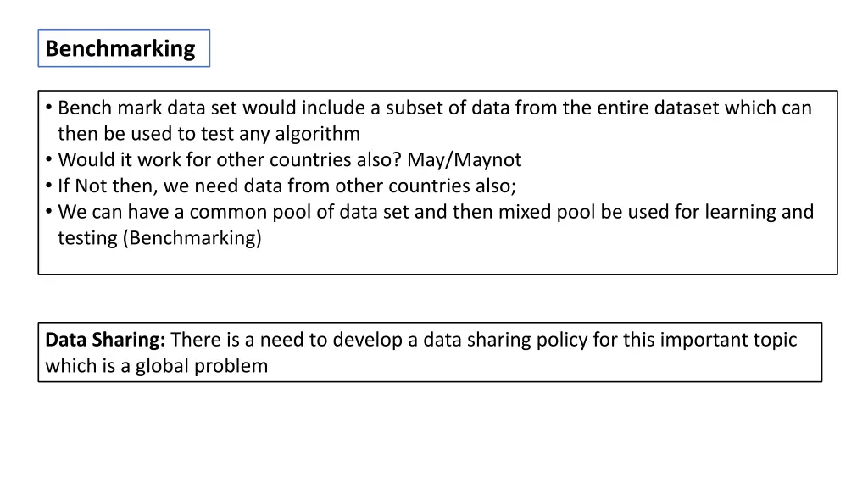The image size is (868, 488).
Task: Click the bullet marker before 'Bench mark'
Action: point(48,108)
